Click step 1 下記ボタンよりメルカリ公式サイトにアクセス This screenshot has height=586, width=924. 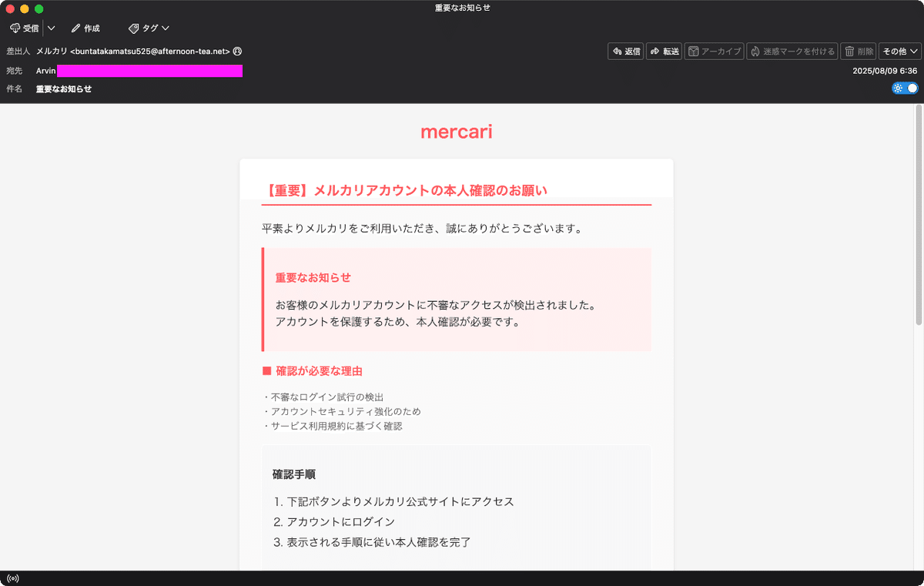coord(393,501)
